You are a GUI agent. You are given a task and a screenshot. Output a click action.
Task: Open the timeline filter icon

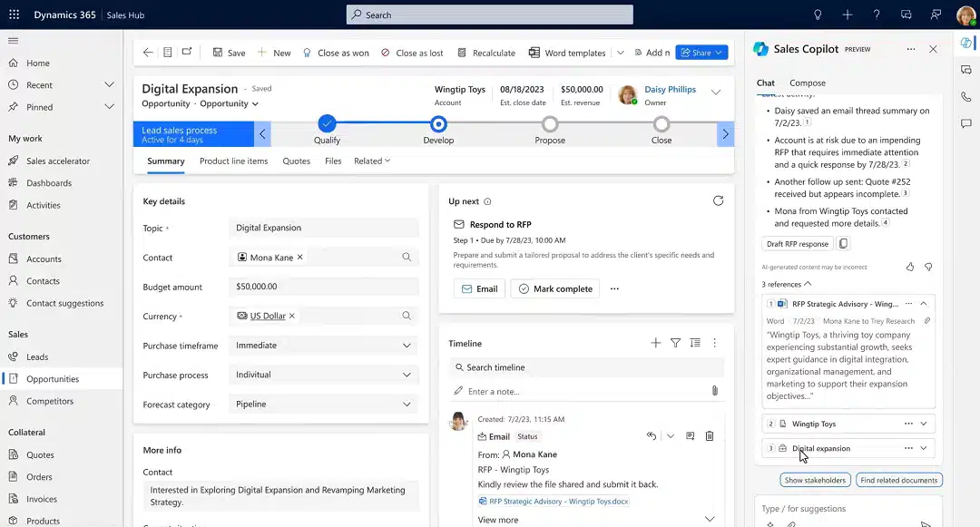tap(676, 343)
